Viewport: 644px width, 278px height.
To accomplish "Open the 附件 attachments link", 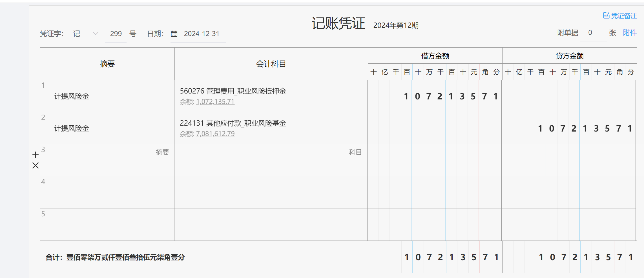I will tap(630, 33).
